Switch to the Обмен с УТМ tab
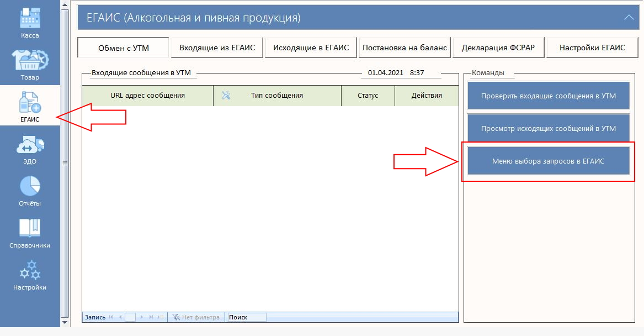The image size is (644, 336). coord(124,48)
